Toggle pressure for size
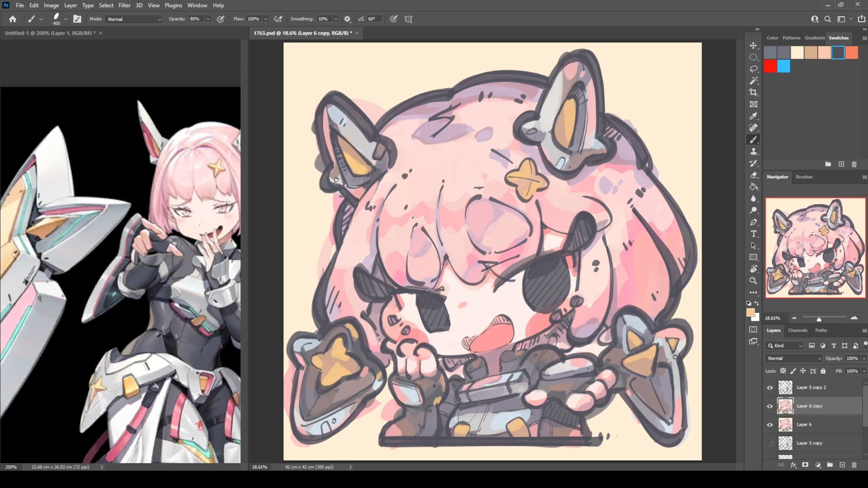The image size is (868, 488). [x=394, y=19]
